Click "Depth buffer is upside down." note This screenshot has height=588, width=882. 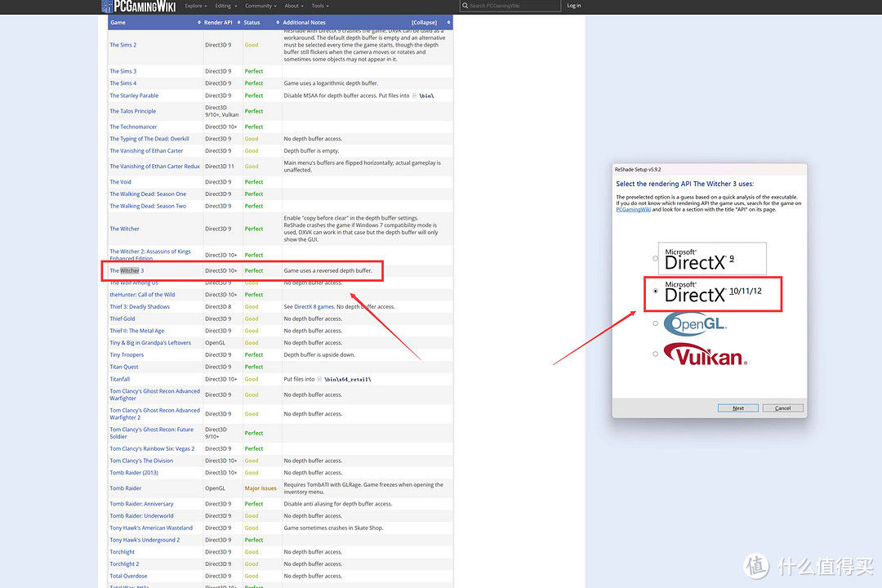click(x=319, y=355)
